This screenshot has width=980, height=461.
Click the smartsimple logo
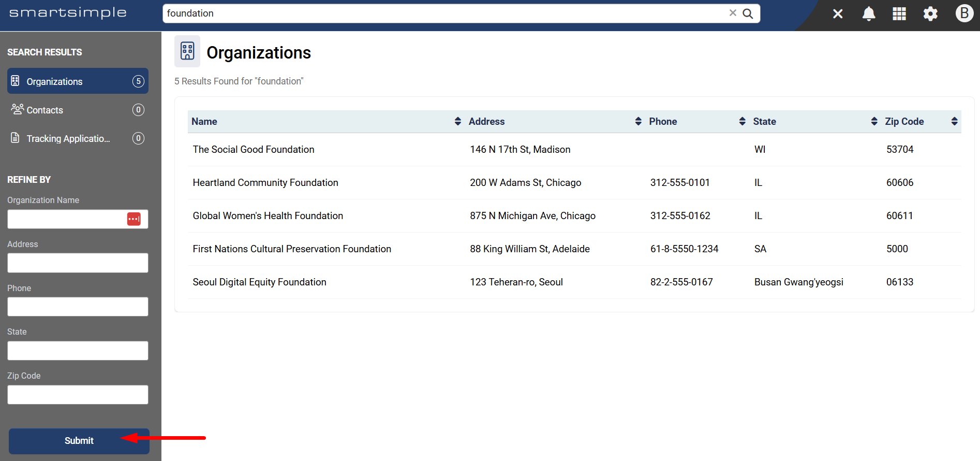pos(68,13)
